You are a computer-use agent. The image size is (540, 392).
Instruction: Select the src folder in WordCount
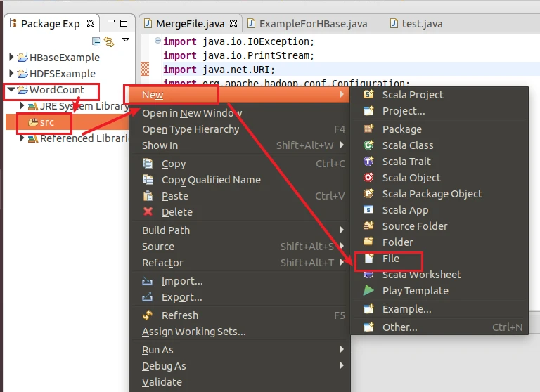click(46, 122)
